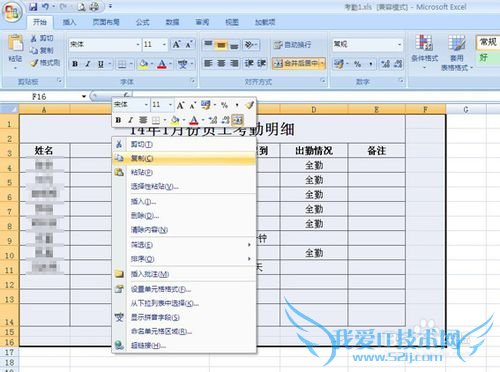Decrease indent in the ribbon
500x372 pixels.
249,63
